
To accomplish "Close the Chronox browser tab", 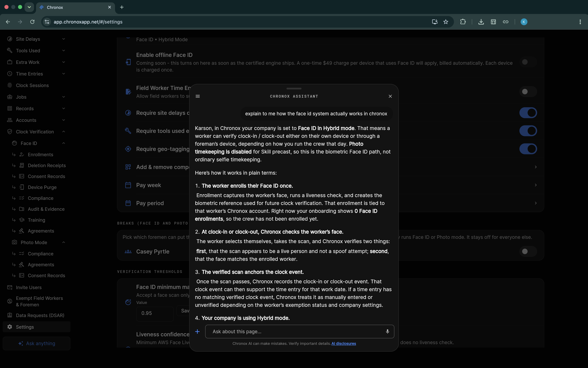I will point(110,7).
